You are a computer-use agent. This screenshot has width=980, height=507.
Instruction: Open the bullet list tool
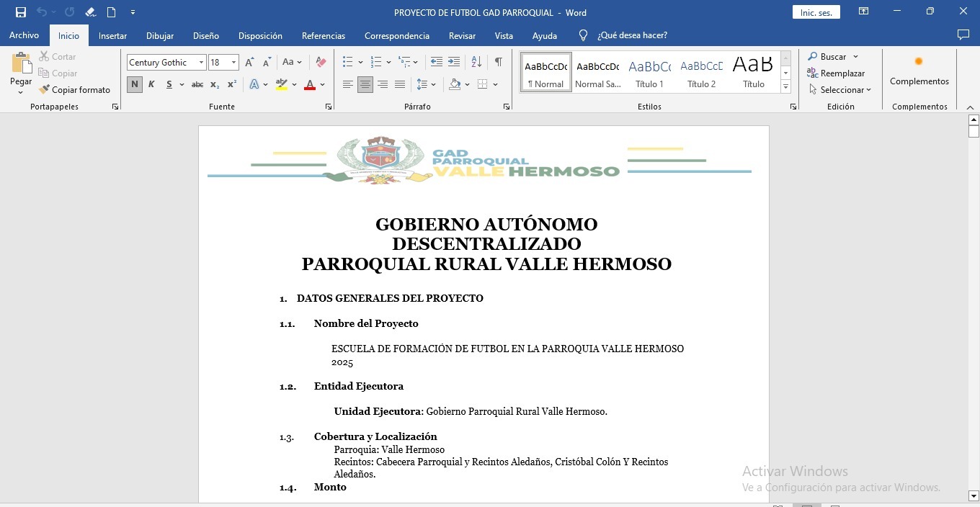[348, 63]
